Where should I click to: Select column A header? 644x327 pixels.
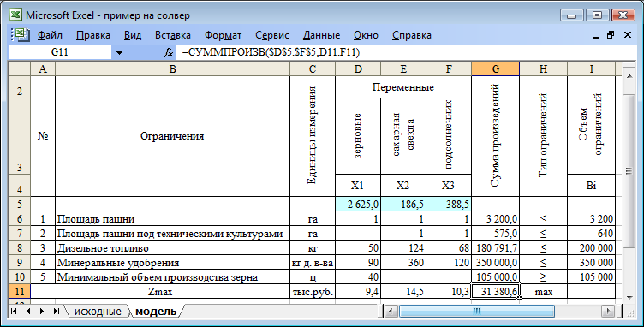click(43, 69)
